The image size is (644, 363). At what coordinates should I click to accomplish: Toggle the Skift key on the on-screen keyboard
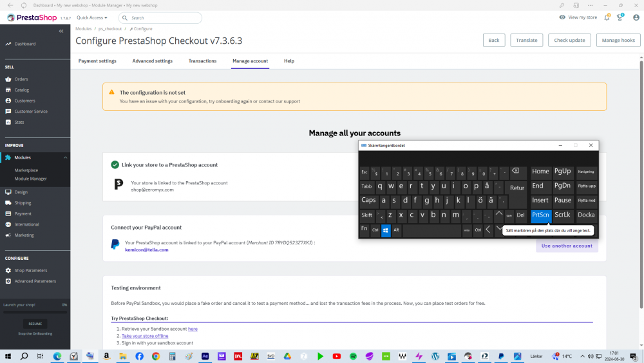367,215
